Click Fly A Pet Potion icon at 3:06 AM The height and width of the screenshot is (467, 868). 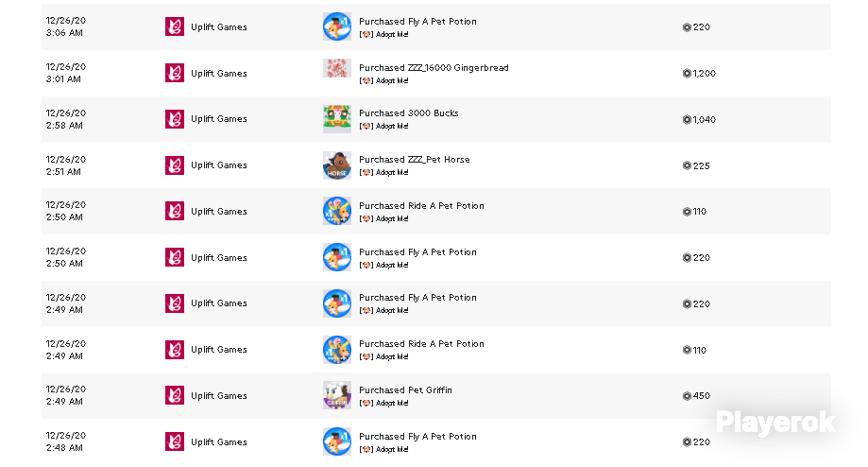tap(336, 26)
